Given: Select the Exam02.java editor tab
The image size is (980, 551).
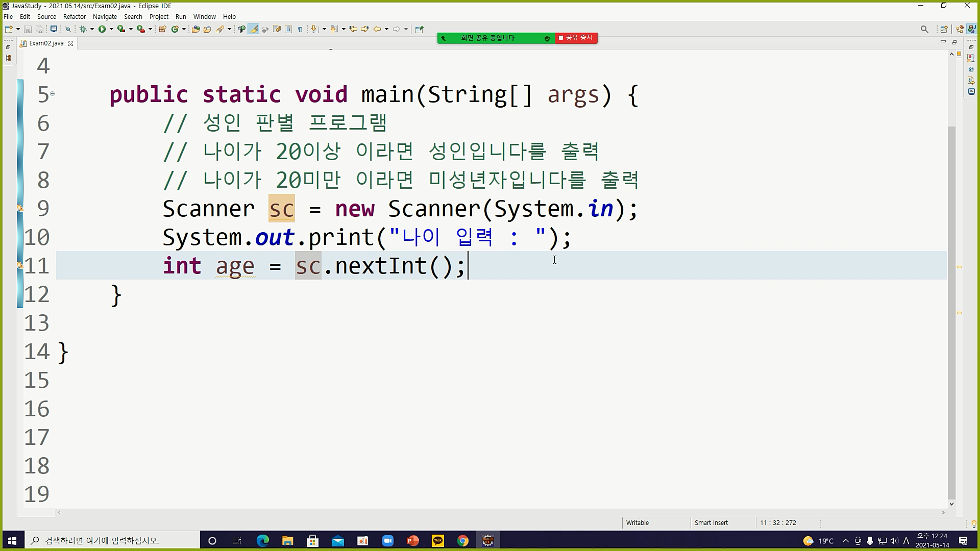Looking at the screenshot, I should tap(46, 43).
